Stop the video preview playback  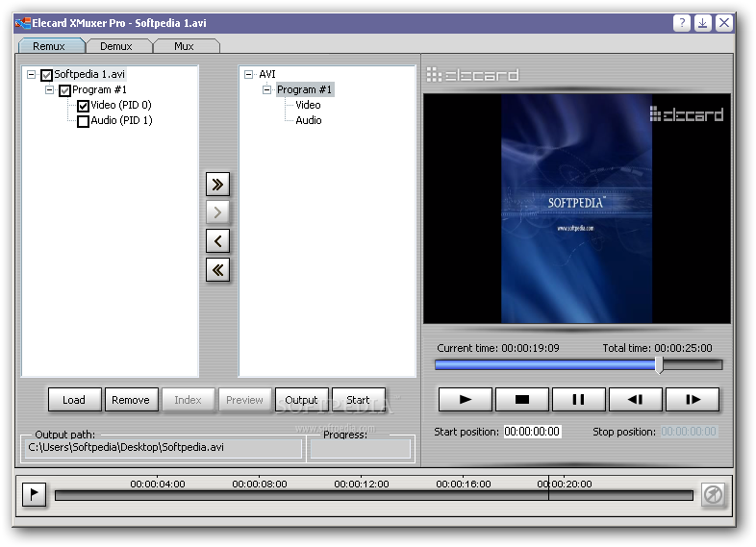(521, 399)
